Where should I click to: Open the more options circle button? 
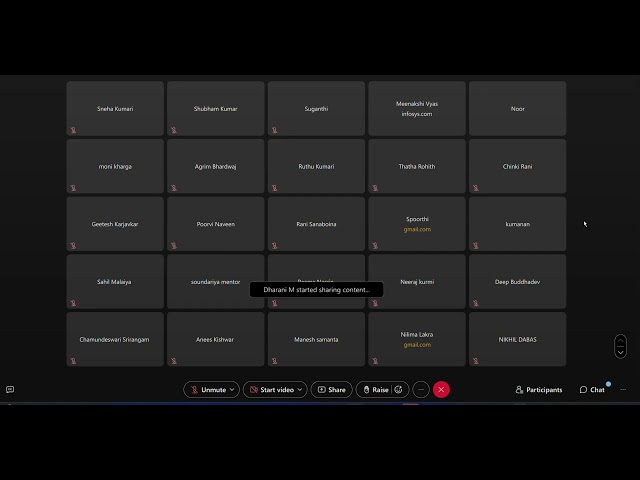(421, 390)
